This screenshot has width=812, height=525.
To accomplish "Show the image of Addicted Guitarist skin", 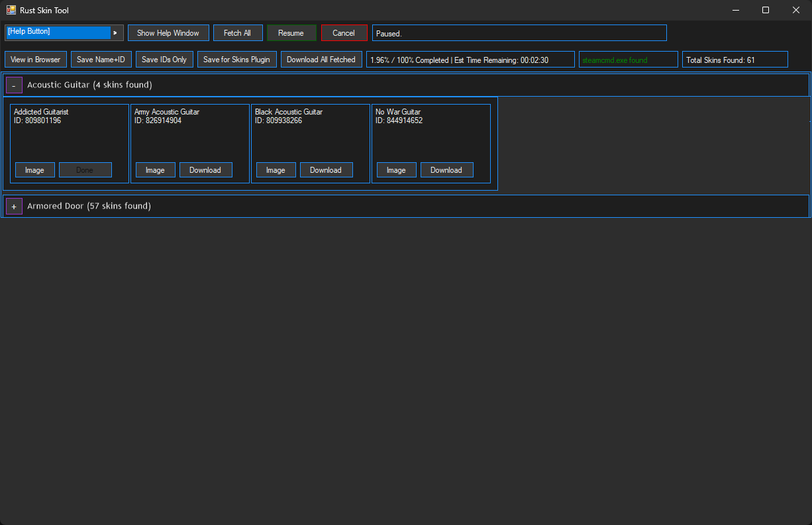I will [x=34, y=169].
